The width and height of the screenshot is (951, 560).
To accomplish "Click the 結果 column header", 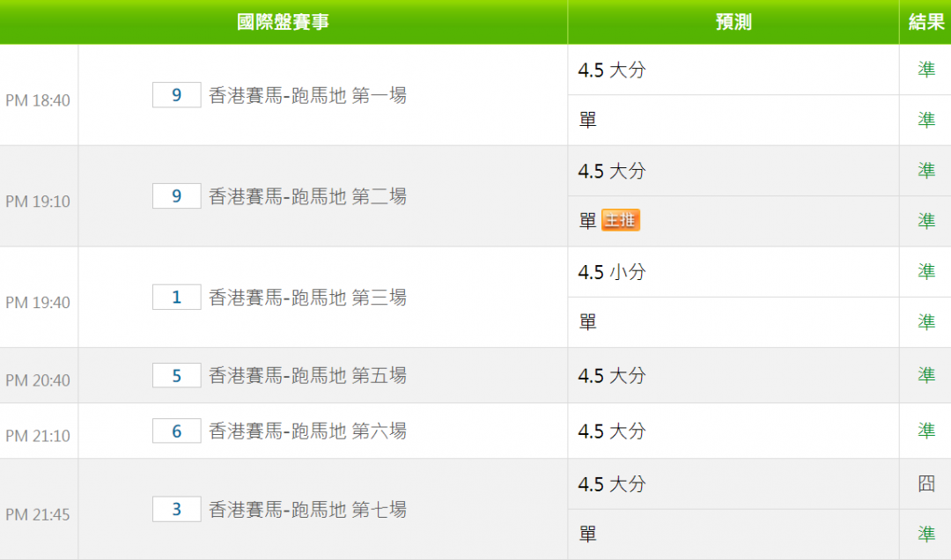I will click(x=926, y=22).
